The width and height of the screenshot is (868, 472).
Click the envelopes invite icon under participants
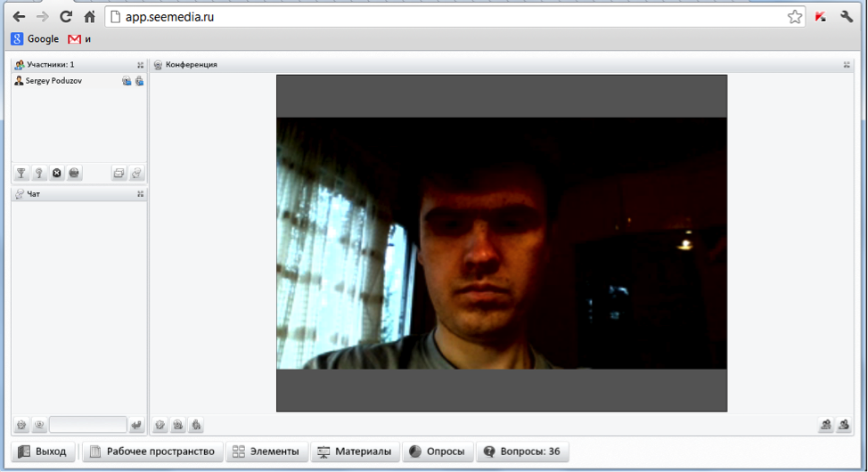[x=119, y=173]
